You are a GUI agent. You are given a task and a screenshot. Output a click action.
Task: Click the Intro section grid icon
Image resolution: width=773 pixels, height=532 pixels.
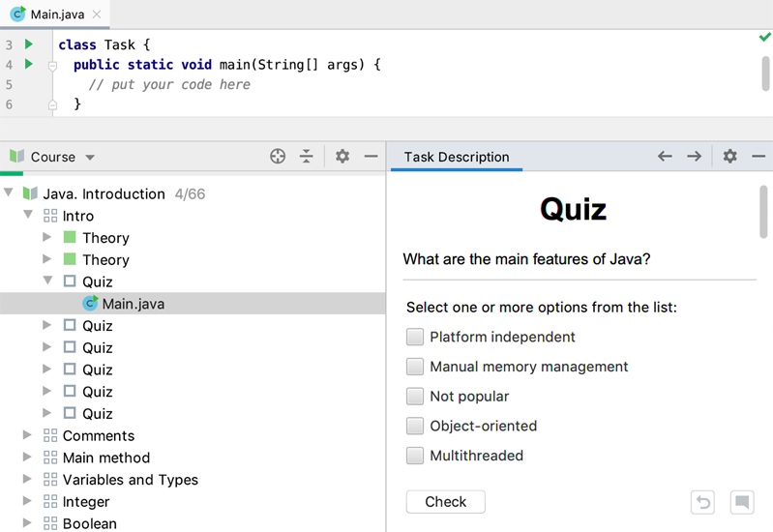click(49, 216)
